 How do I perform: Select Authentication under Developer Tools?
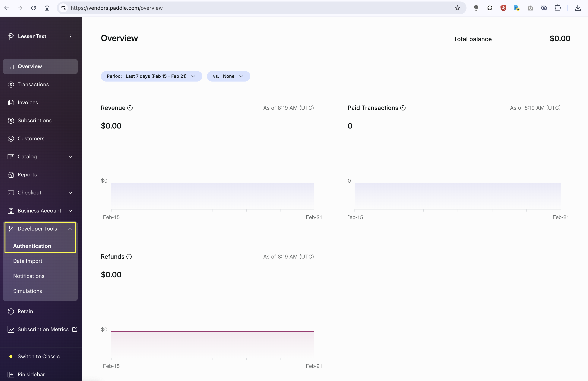[32, 246]
